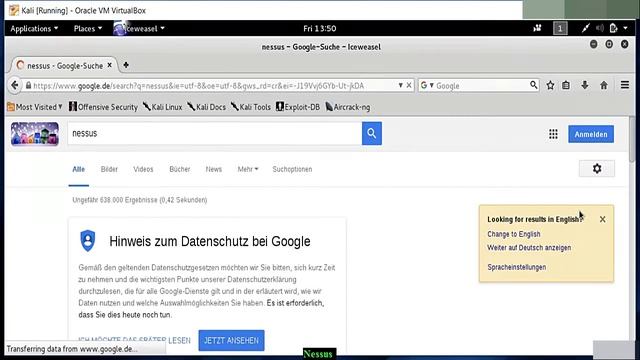Switch to Bücher results tab
This screenshot has width=640, height=360.
click(x=180, y=169)
